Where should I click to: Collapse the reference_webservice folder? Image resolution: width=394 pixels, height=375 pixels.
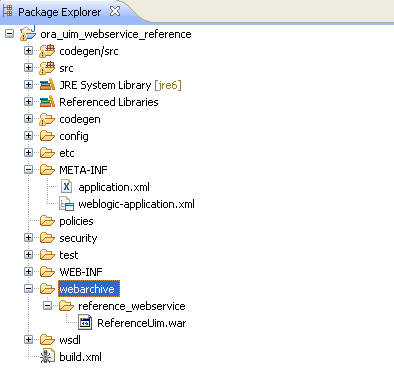[x=48, y=306]
